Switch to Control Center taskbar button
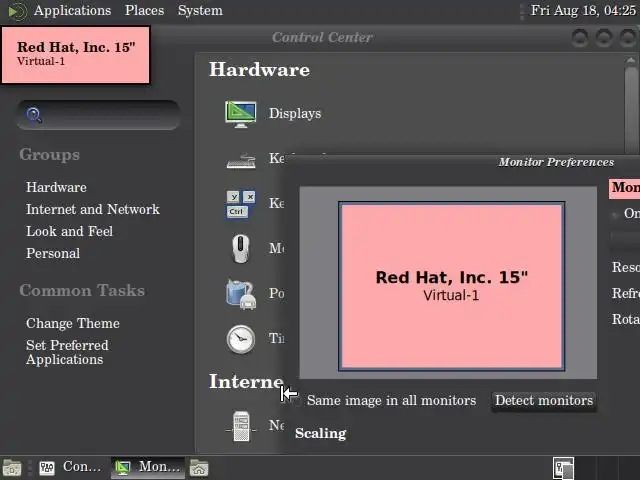 [x=70, y=468]
